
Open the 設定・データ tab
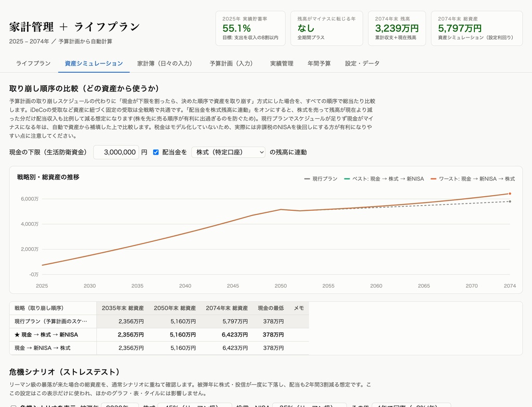click(x=362, y=63)
